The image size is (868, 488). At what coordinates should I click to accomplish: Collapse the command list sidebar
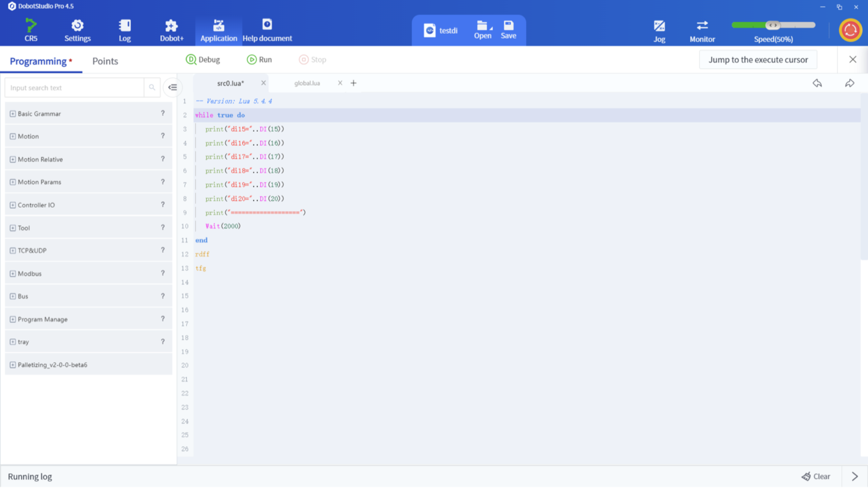[173, 87]
